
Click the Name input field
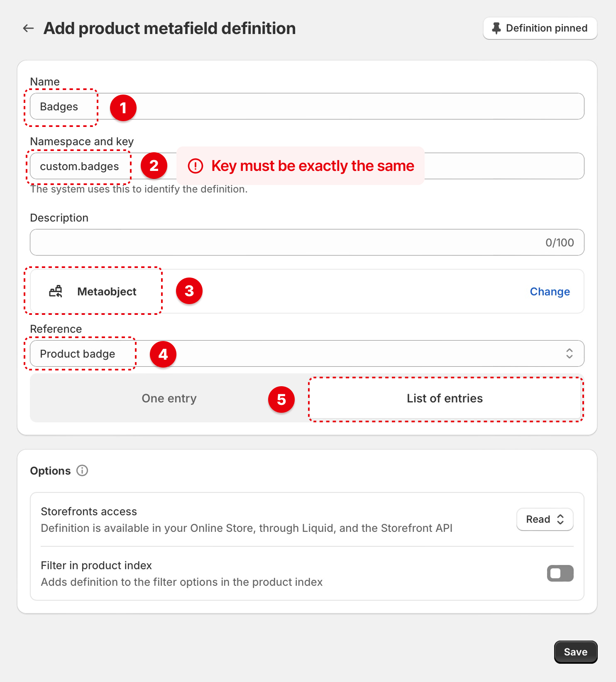tap(332, 107)
